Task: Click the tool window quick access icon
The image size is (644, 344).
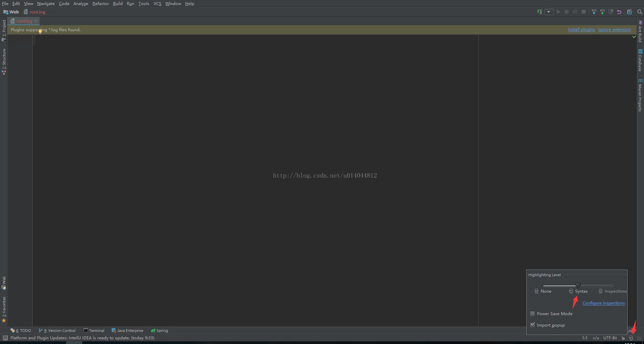Action: click(x=5, y=338)
